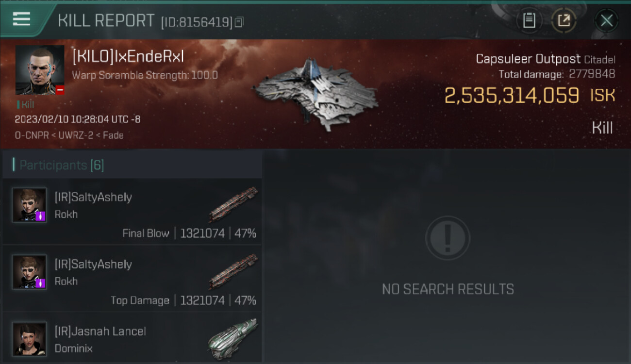View the Final Blow Rokh ship icon
The image size is (631, 364).
point(233,203)
